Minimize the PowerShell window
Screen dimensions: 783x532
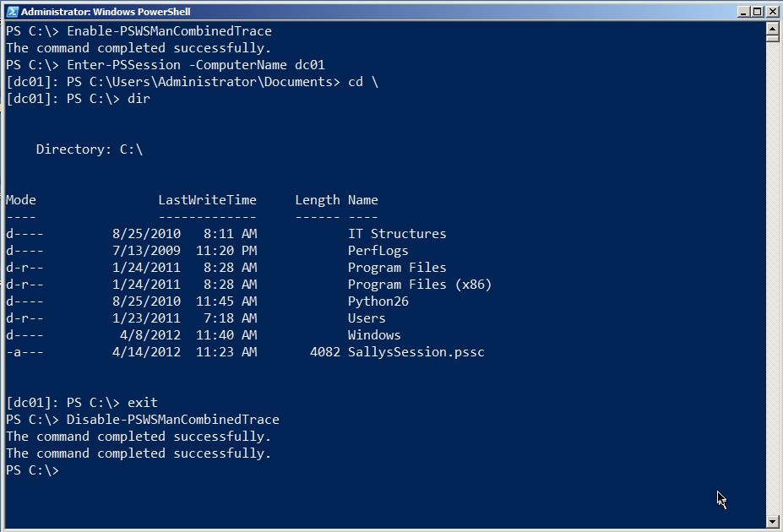(x=742, y=12)
